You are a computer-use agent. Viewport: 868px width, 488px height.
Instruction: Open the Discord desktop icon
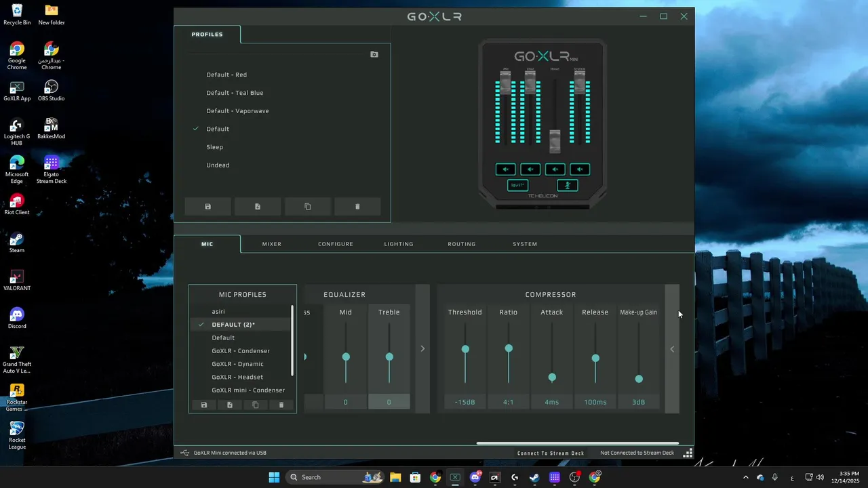[x=17, y=319]
